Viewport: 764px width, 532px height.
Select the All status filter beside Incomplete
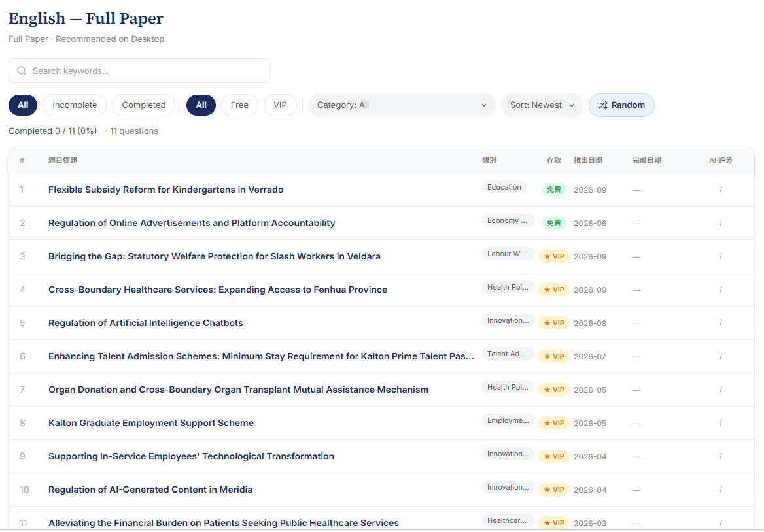(x=23, y=105)
